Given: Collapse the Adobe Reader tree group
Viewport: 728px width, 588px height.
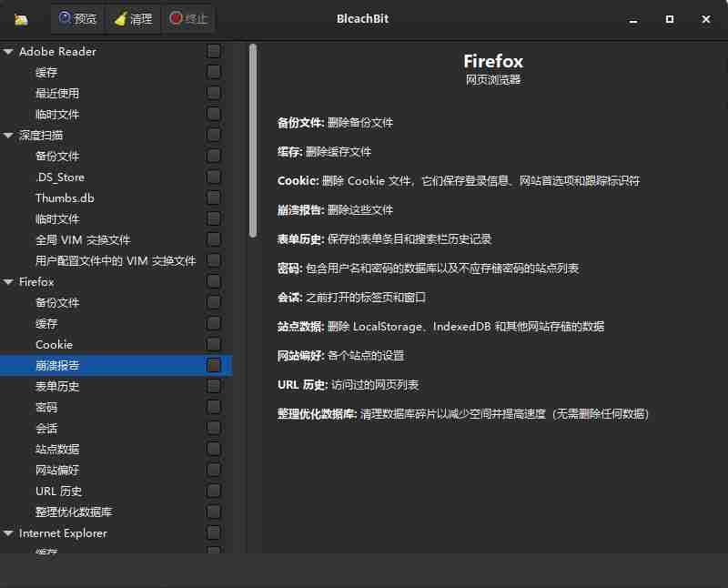Looking at the screenshot, I should pyautogui.click(x=8, y=52).
